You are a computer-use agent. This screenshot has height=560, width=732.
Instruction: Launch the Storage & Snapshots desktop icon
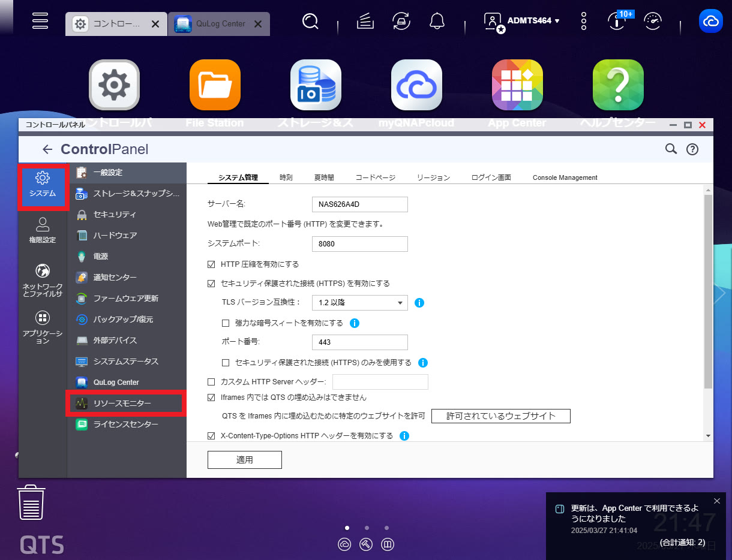pos(316,85)
